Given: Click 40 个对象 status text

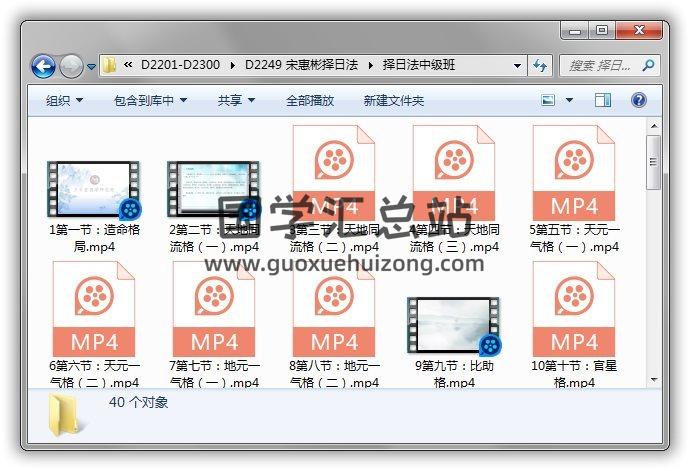Looking at the screenshot, I should [138, 402].
